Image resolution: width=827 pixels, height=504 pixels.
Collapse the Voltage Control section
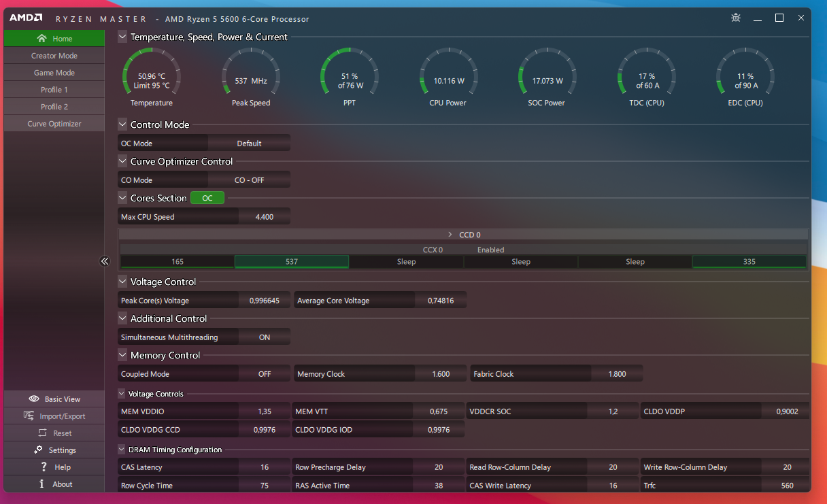tap(122, 282)
